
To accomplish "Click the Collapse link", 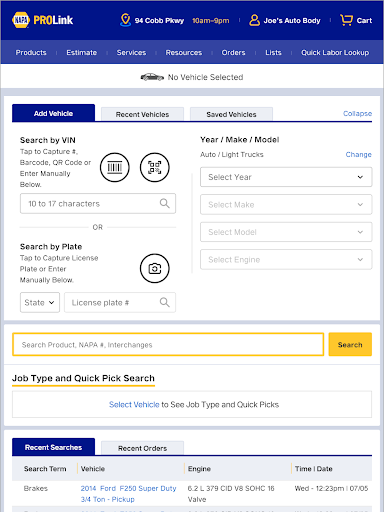I will tap(357, 113).
